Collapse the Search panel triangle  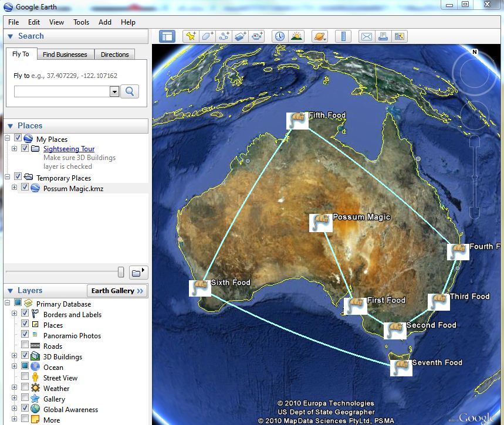pyautogui.click(x=11, y=36)
